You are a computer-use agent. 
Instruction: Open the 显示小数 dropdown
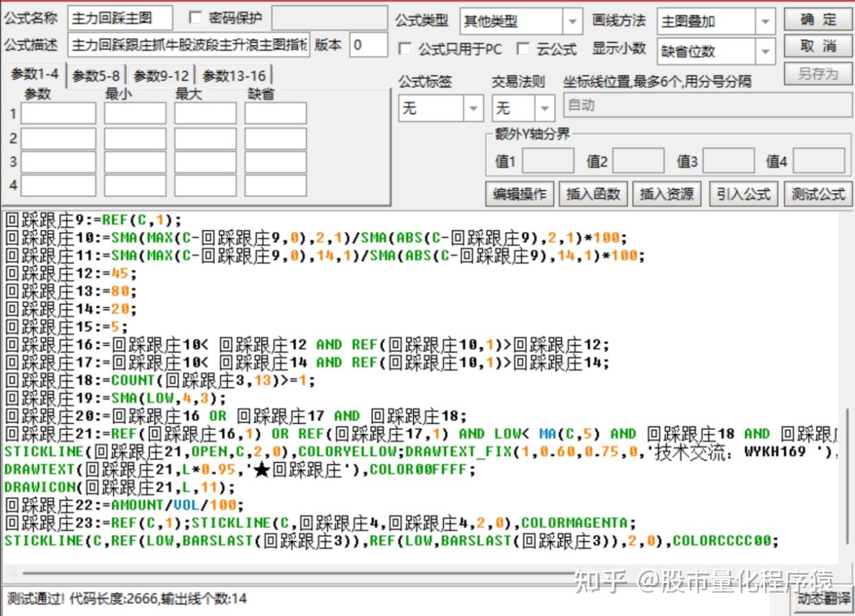coord(716,51)
